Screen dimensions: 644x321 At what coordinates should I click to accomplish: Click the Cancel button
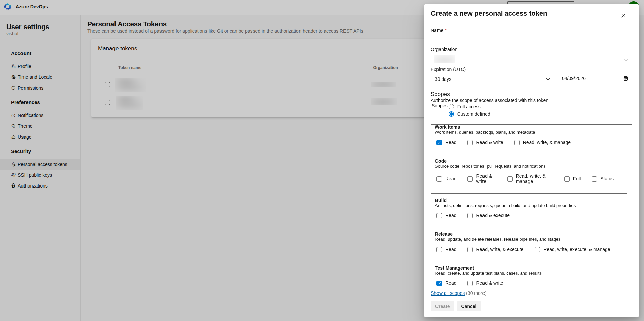click(469, 306)
